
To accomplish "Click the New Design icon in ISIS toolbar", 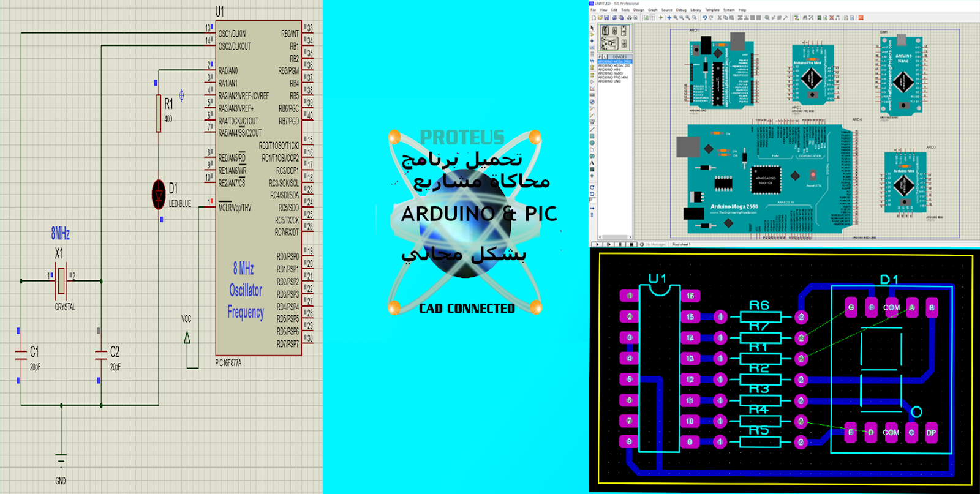I will pos(594,18).
